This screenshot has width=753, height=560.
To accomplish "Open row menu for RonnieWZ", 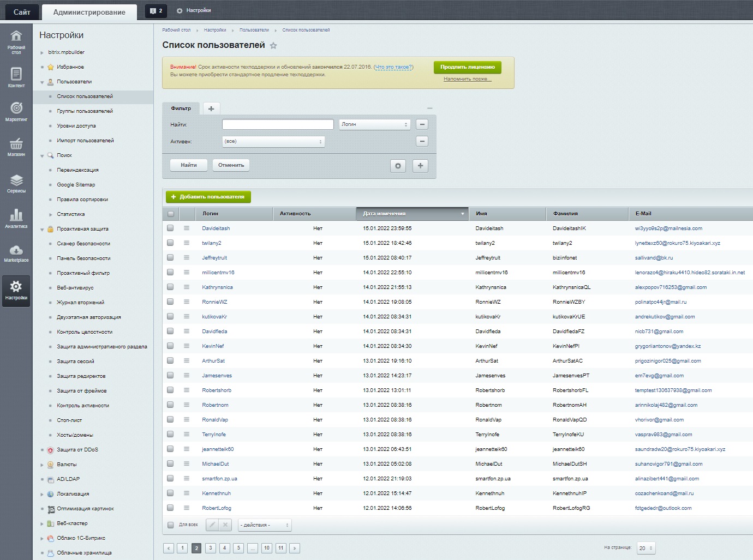I will [x=187, y=302].
